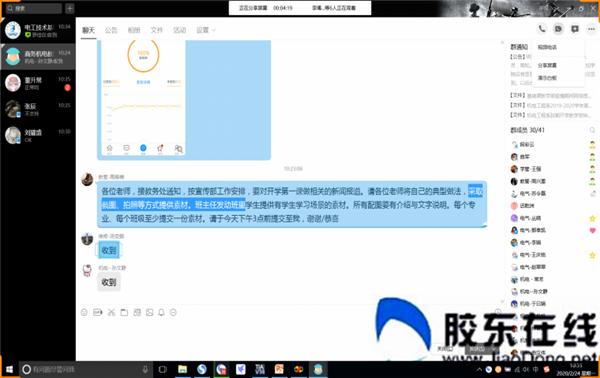
Task: Open the Sogou browser taskbar icon
Action: point(202,369)
